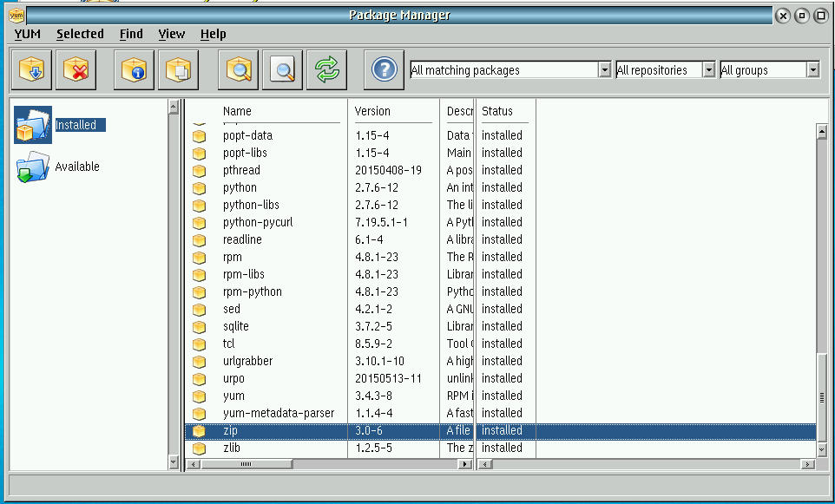Open the Selected menu
The image size is (835, 504).
pos(80,34)
